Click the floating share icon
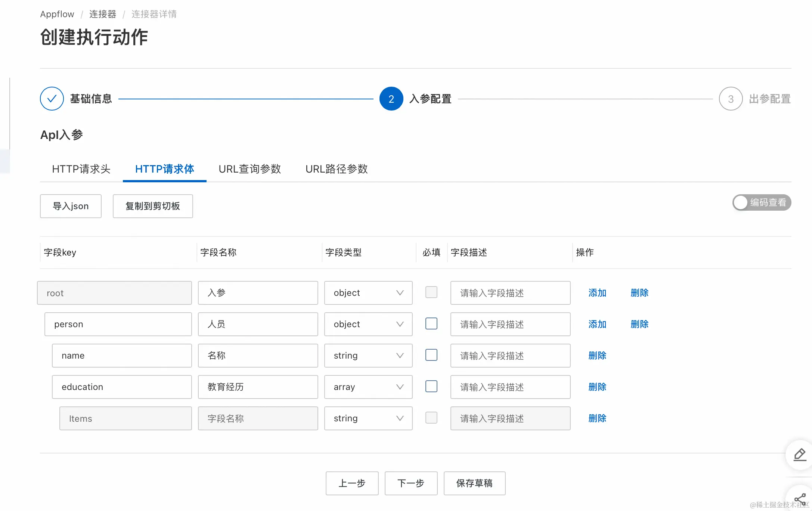812x511 pixels. 800,499
